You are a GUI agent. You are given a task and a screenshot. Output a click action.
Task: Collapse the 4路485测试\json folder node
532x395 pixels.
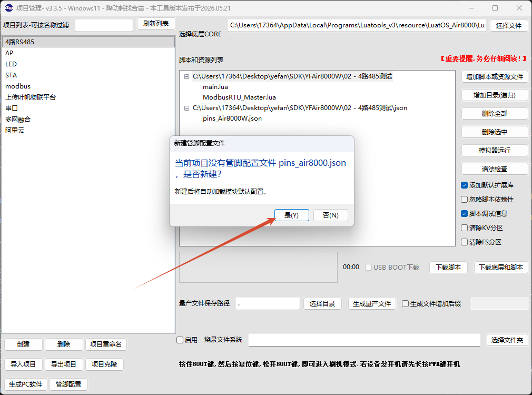pyautogui.click(x=186, y=108)
